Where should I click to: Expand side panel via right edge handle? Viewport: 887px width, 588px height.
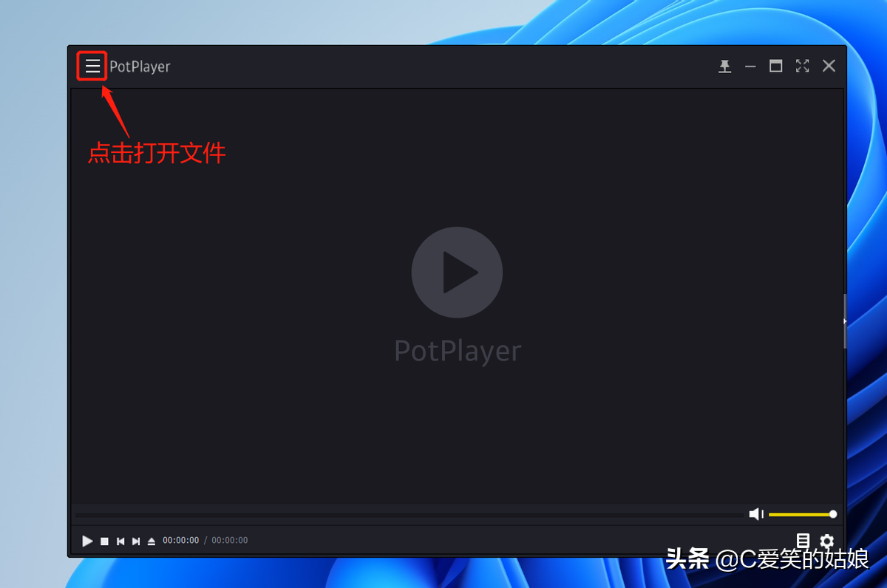845,321
